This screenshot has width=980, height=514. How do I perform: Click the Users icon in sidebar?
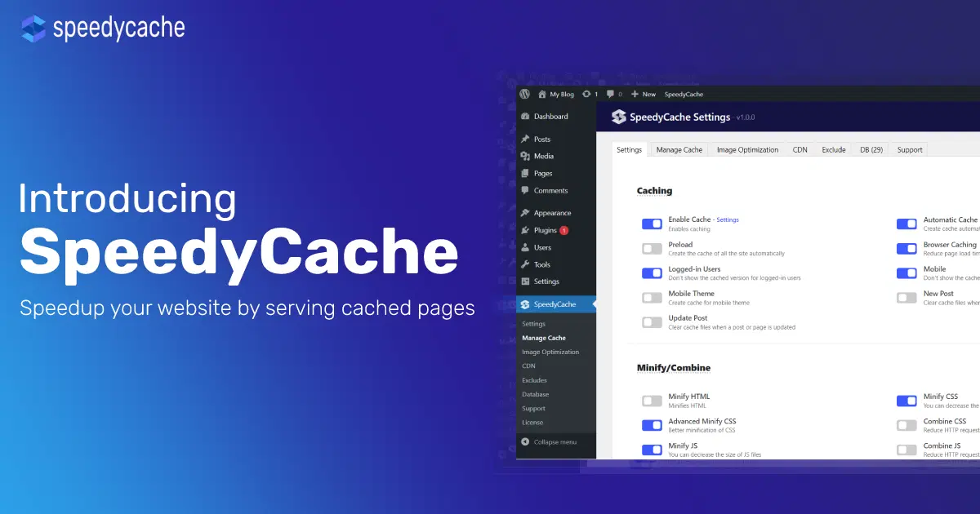point(525,248)
